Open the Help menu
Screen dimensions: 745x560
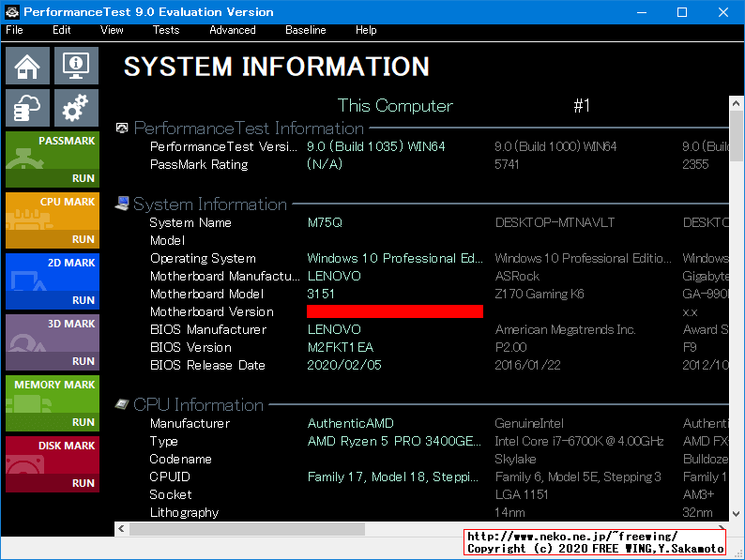tap(366, 30)
